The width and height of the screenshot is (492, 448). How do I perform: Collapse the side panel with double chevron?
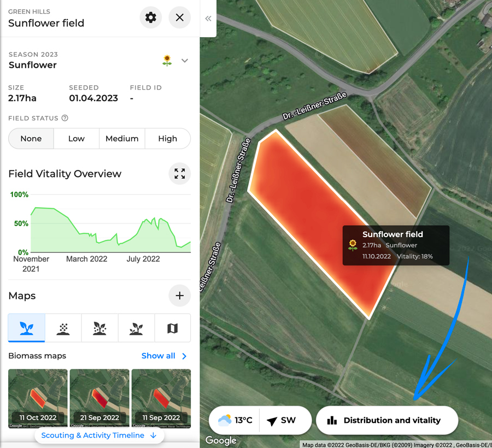[x=208, y=19]
